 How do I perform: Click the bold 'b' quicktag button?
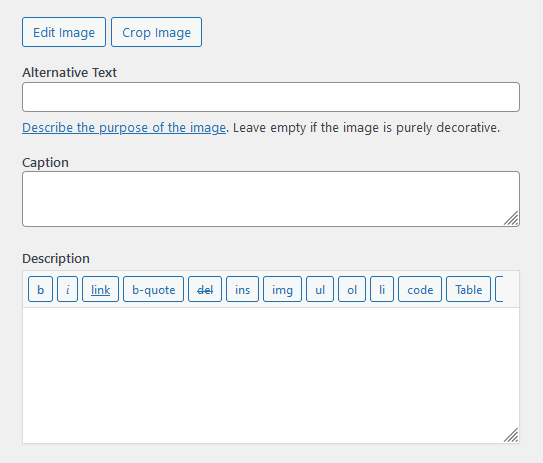point(41,289)
